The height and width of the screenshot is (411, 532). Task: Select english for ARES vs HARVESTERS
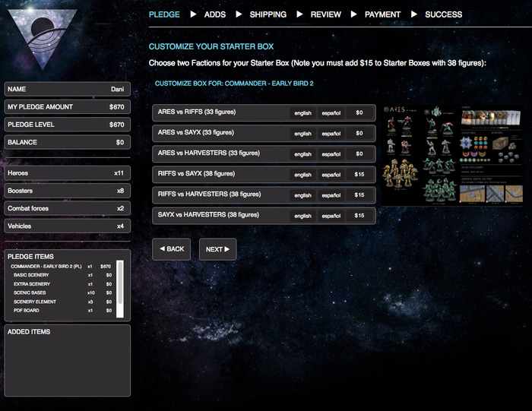coord(303,154)
